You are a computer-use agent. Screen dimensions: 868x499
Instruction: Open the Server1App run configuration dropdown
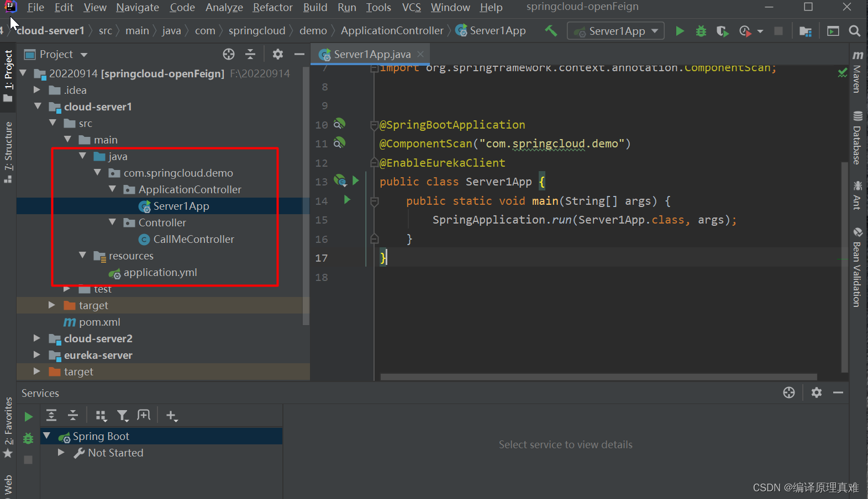(x=616, y=31)
